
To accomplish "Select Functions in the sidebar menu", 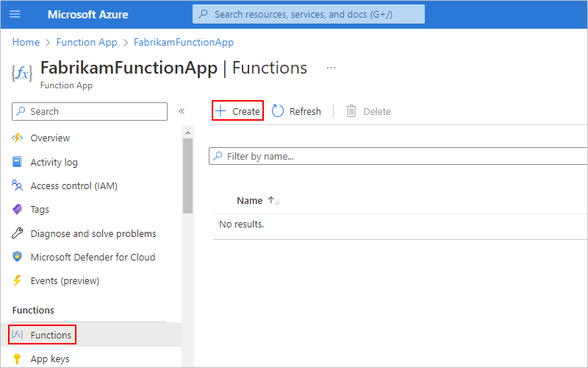I will click(51, 335).
